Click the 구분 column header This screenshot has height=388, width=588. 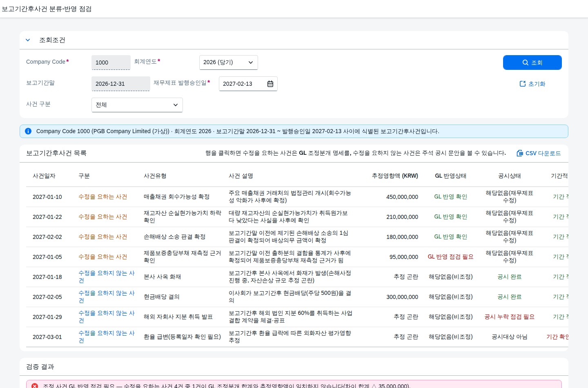tap(84, 176)
